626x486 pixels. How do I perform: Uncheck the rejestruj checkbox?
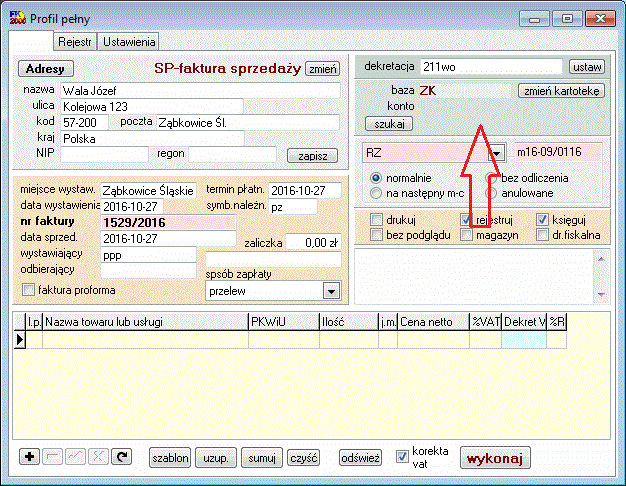point(466,219)
